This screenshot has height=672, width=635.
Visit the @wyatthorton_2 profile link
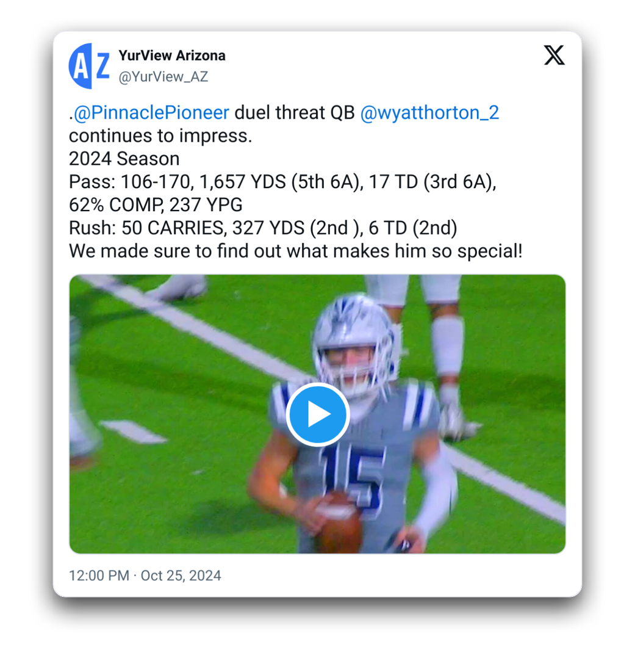point(429,113)
